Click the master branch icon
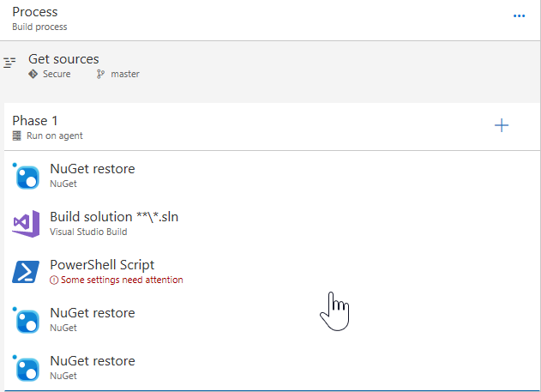The height and width of the screenshot is (392, 541). click(x=100, y=74)
